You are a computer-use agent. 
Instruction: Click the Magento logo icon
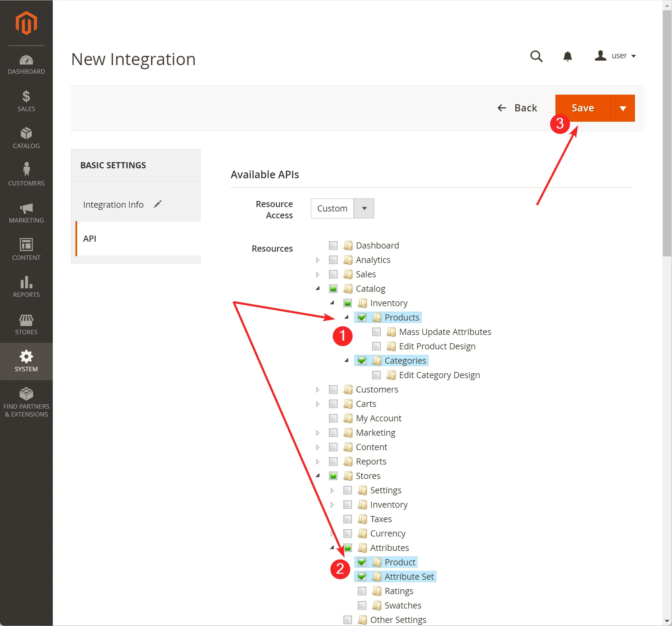tap(26, 23)
